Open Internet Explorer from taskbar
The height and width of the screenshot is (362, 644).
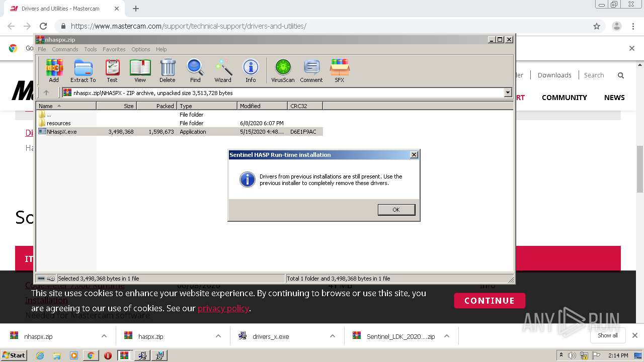[x=40, y=355]
